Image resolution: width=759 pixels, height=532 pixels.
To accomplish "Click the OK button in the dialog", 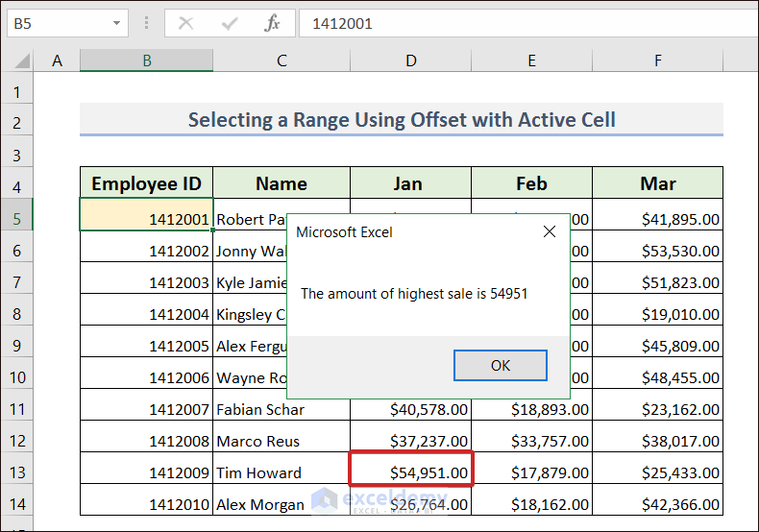I will point(500,365).
